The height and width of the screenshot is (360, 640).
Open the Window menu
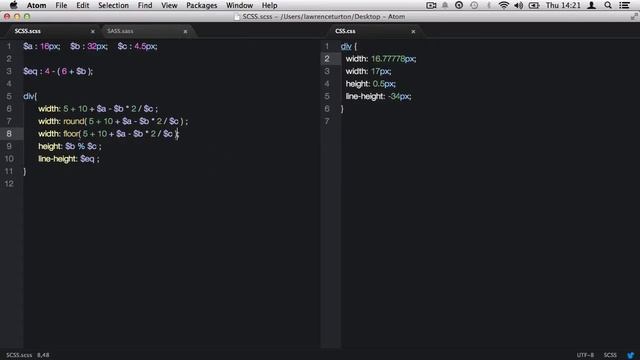pyautogui.click(x=239, y=5)
